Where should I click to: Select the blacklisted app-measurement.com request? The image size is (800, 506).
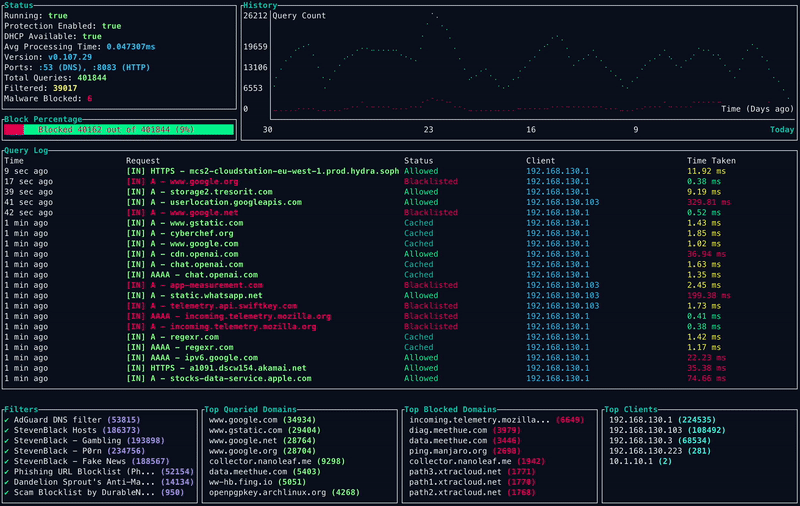coord(400,285)
